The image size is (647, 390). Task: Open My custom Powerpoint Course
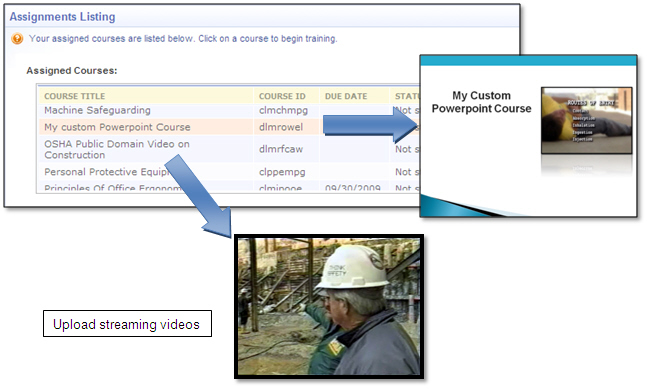click(117, 127)
